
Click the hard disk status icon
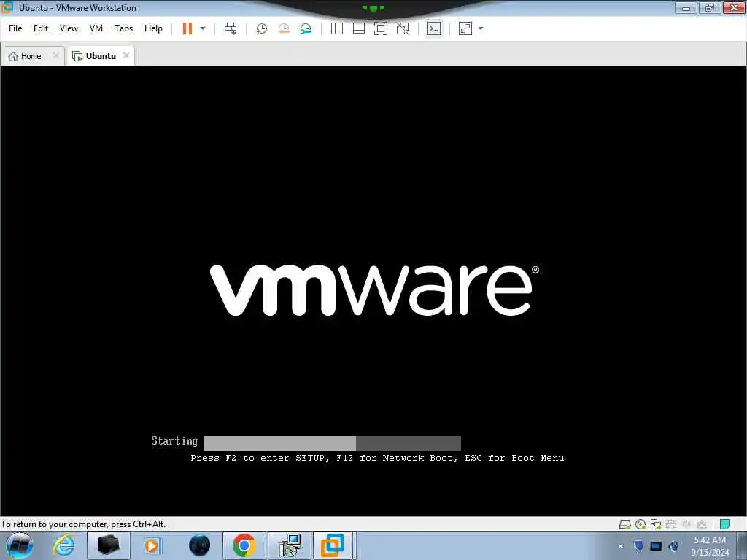(625, 525)
